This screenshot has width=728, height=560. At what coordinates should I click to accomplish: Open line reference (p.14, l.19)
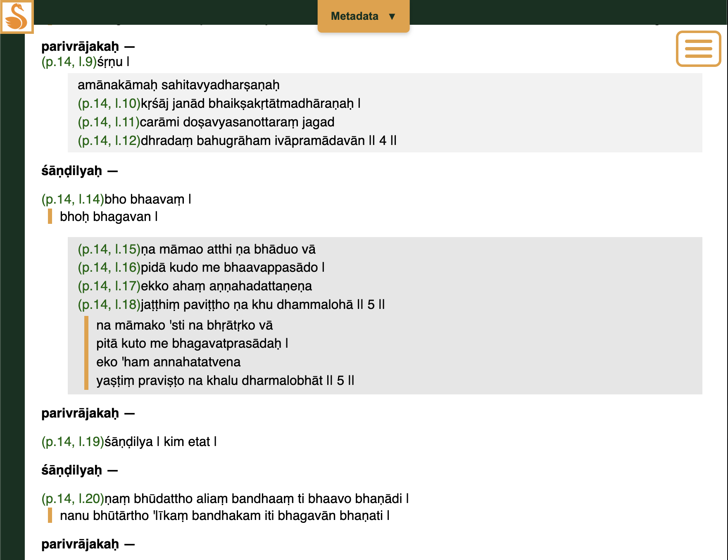(x=73, y=441)
